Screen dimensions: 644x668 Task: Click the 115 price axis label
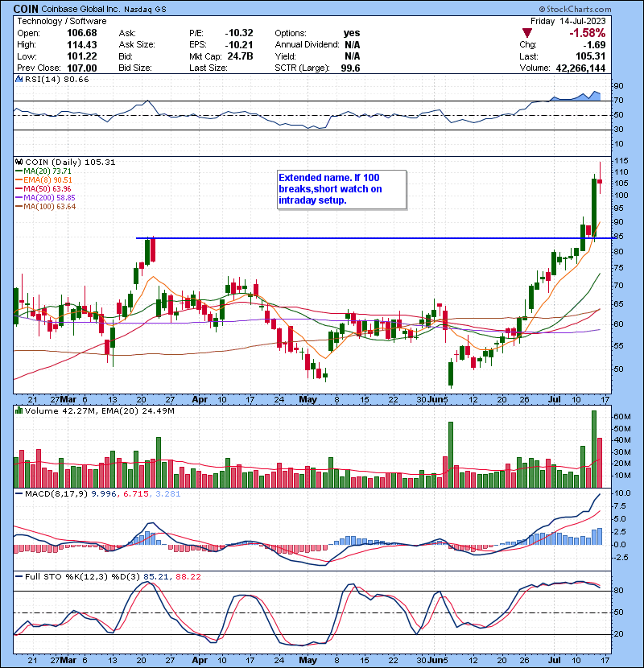pos(621,161)
